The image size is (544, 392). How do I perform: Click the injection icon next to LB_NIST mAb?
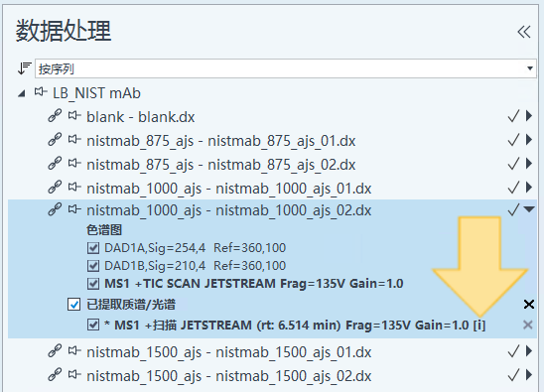click(x=41, y=92)
